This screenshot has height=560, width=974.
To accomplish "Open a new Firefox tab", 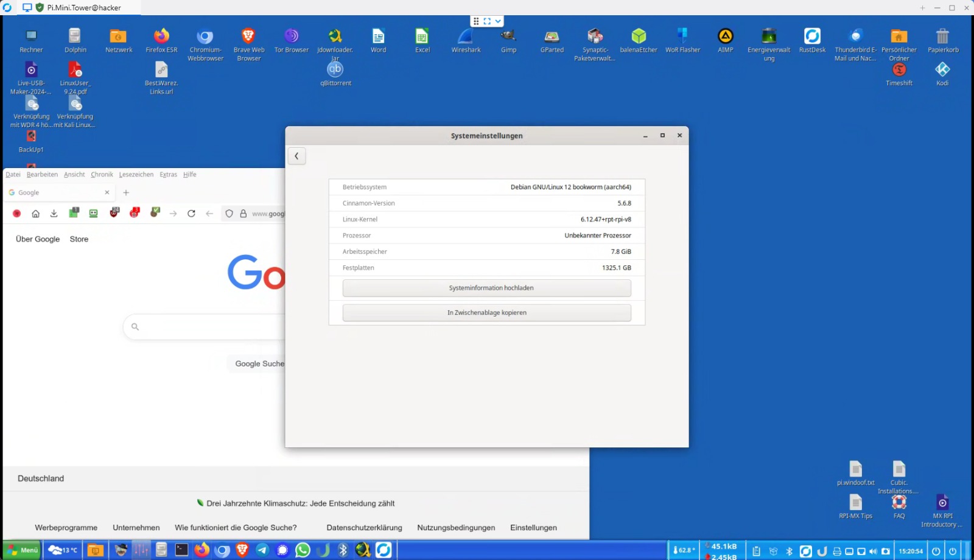I will tap(126, 192).
